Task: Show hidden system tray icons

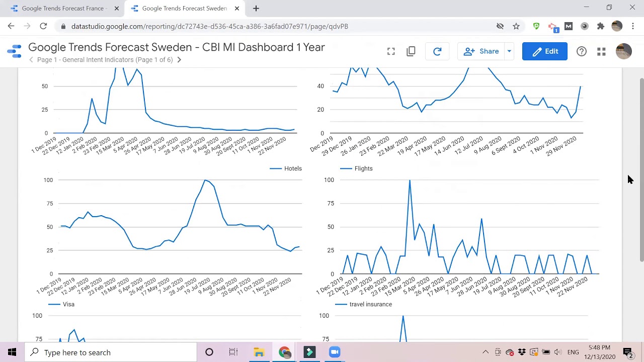Action: (x=486, y=352)
